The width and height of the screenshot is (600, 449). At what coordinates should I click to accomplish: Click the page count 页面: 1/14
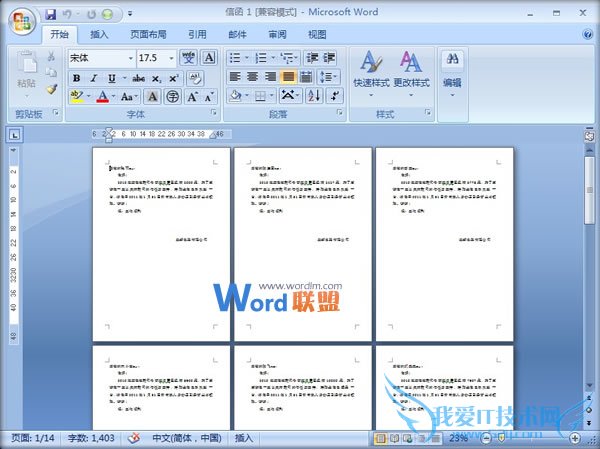(33, 438)
